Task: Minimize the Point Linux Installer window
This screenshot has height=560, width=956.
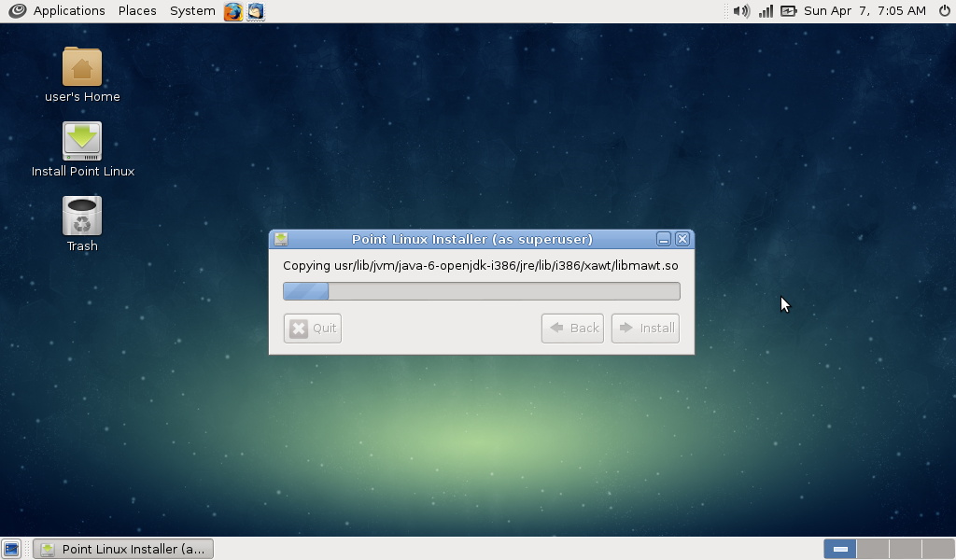Action: pos(664,240)
